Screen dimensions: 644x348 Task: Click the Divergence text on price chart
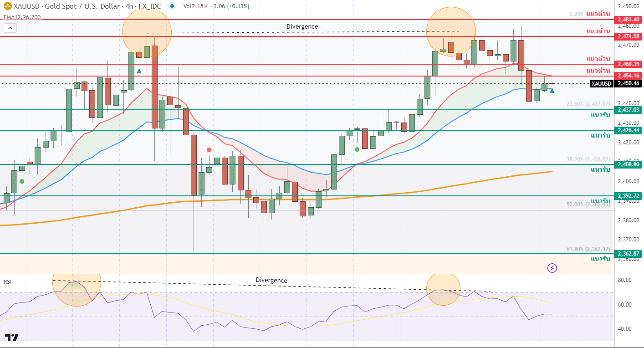click(x=302, y=27)
